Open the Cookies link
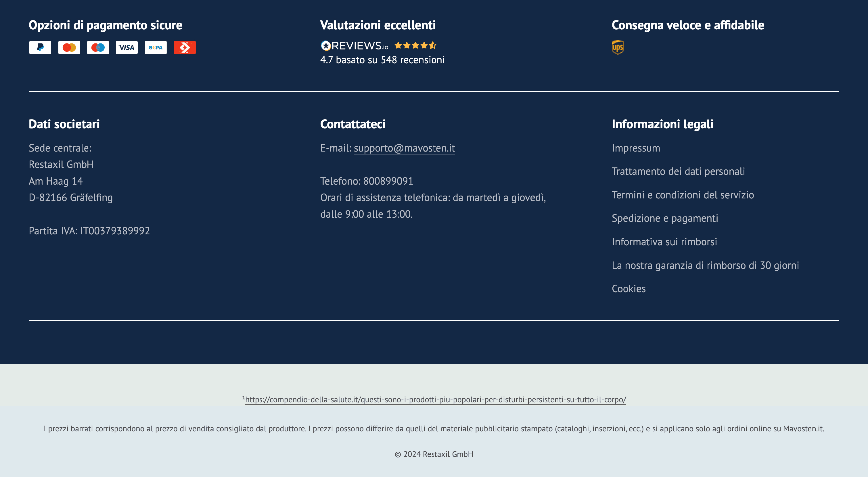This screenshot has width=868, height=488. point(629,288)
